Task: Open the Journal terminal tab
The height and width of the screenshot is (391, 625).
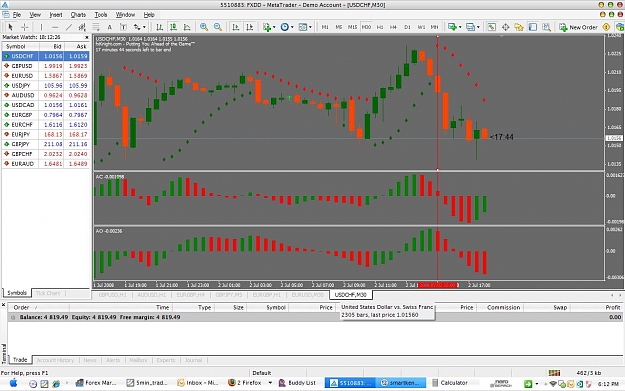Action: 193,360
